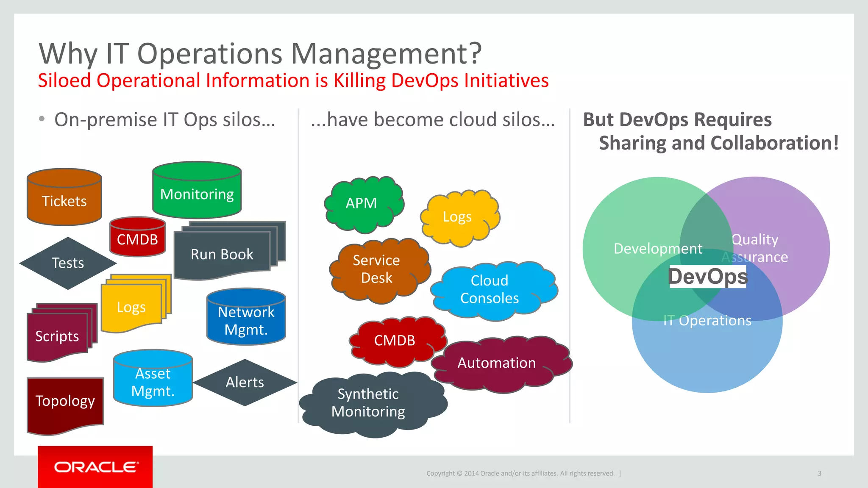Screen dimensions: 868x488
Task: Select the Tests diamond shape
Action: pos(68,263)
